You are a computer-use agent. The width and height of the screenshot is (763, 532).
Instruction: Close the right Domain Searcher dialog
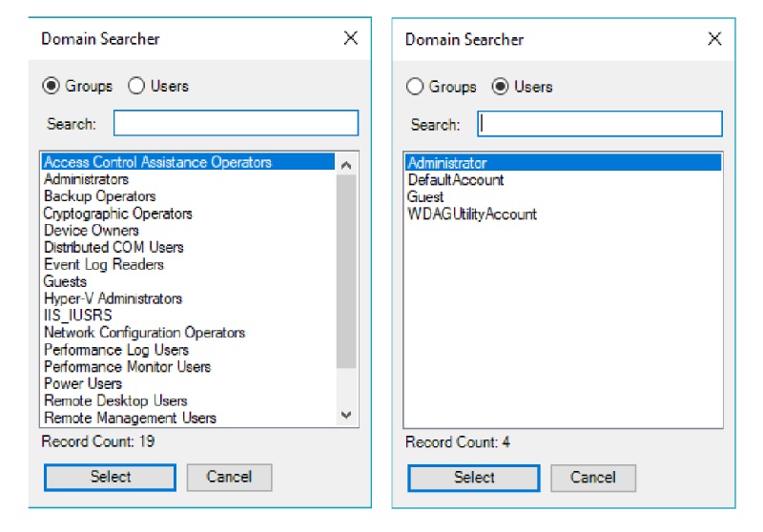pos(714,39)
